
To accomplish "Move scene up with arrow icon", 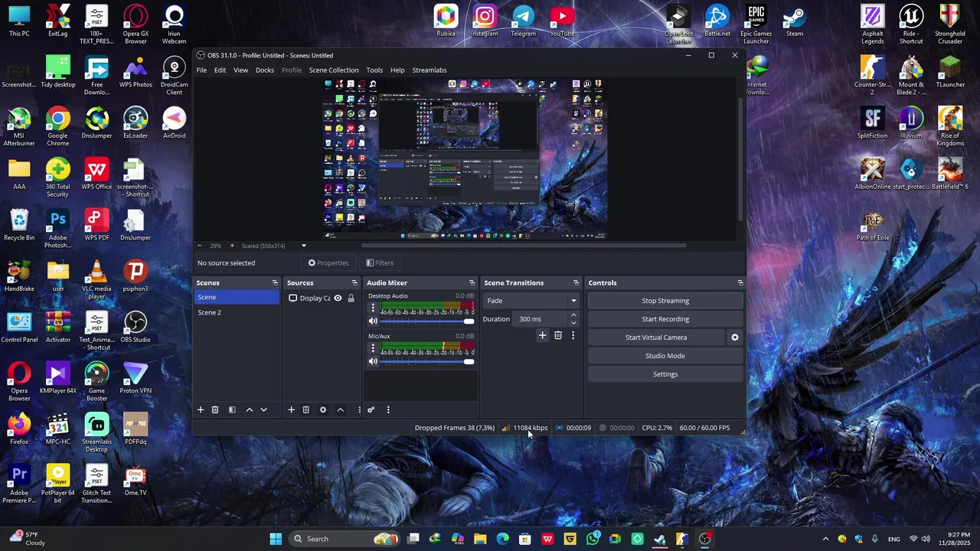I will point(250,410).
